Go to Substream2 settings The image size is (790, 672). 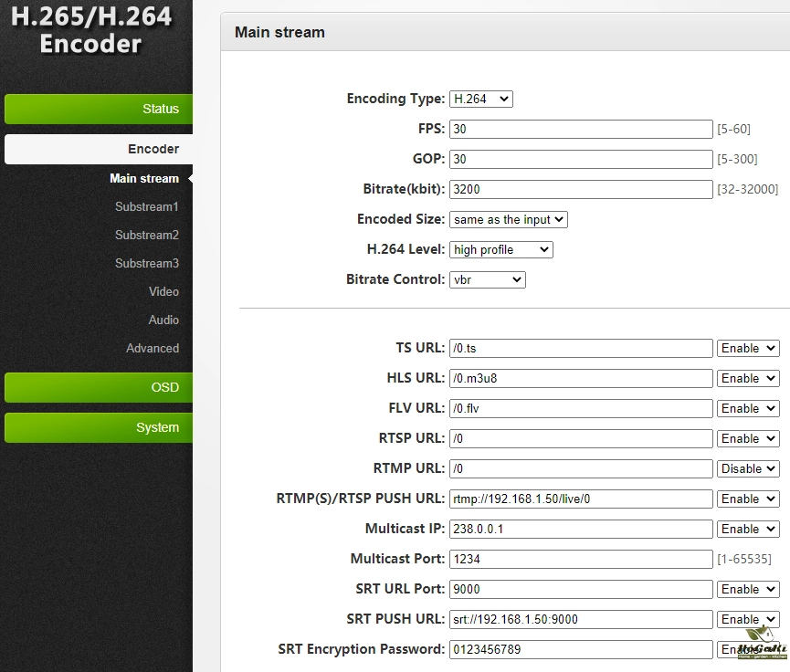(x=146, y=235)
